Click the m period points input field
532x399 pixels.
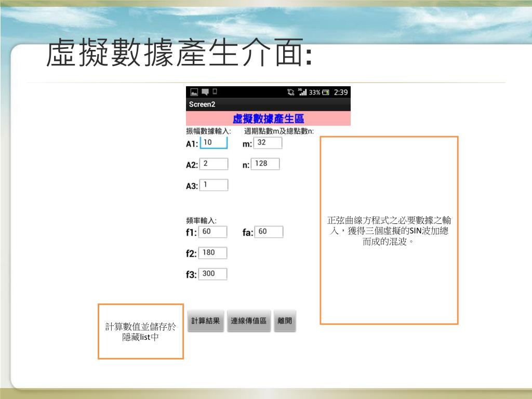(268, 143)
